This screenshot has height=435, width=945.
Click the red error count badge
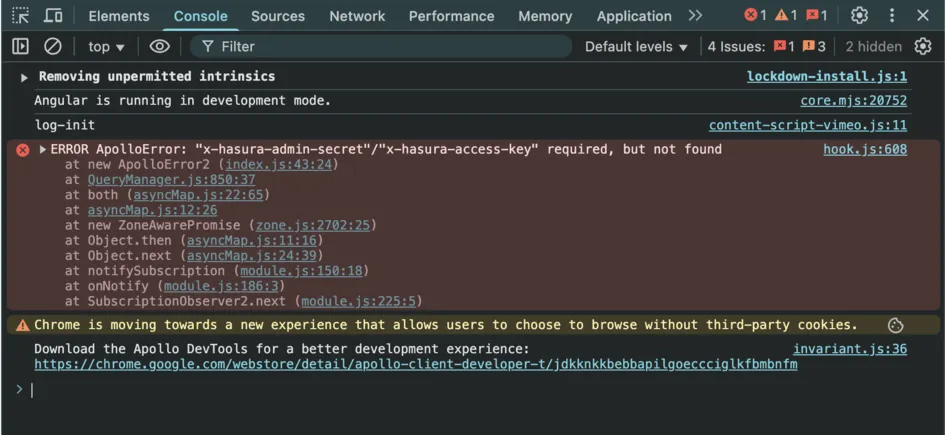(x=755, y=16)
